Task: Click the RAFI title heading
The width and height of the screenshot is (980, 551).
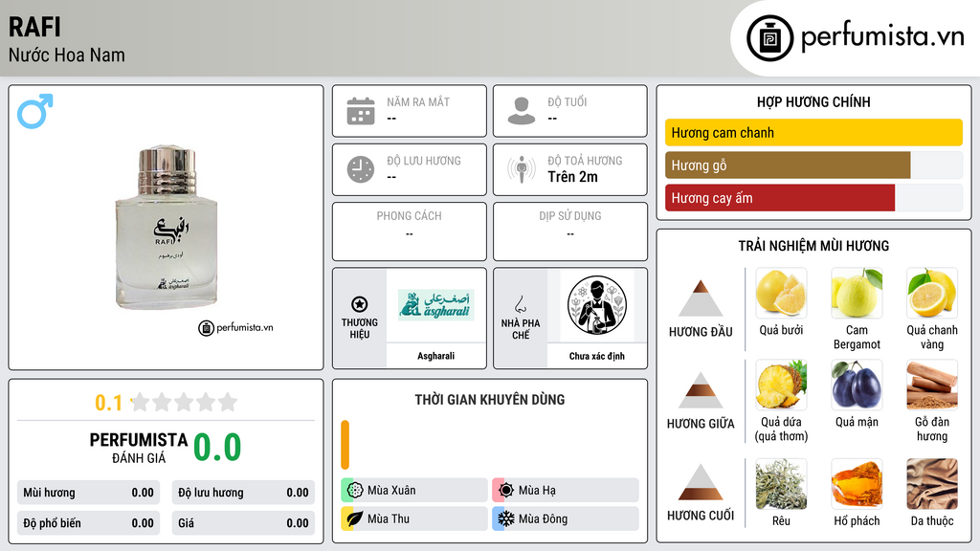Action: pyautogui.click(x=34, y=27)
